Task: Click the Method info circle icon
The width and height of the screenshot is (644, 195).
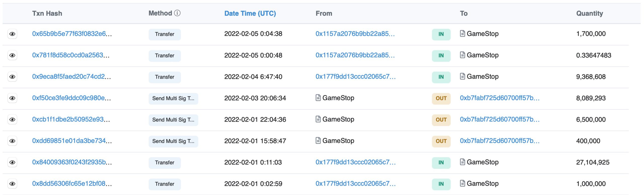Action: pyautogui.click(x=177, y=13)
